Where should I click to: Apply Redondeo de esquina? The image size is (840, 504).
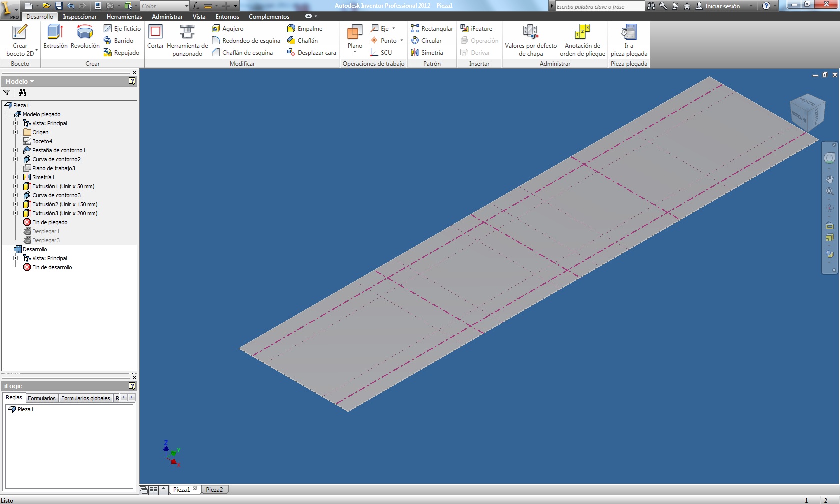pos(246,41)
